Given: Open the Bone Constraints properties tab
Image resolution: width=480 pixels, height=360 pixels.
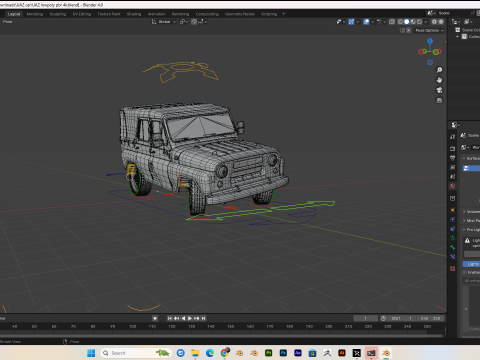Looking at the screenshot, I should (x=453, y=257).
